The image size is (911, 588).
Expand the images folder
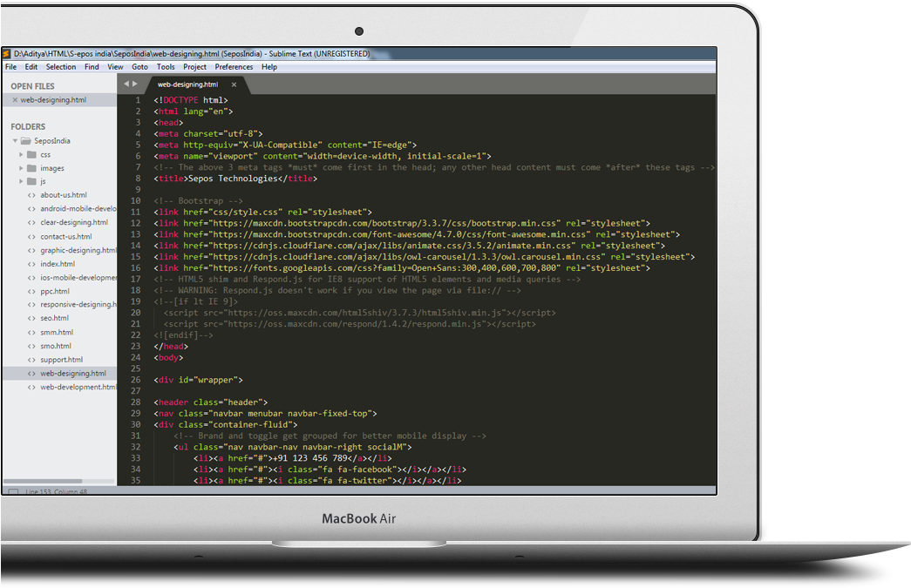pyautogui.click(x=21, y=168)
